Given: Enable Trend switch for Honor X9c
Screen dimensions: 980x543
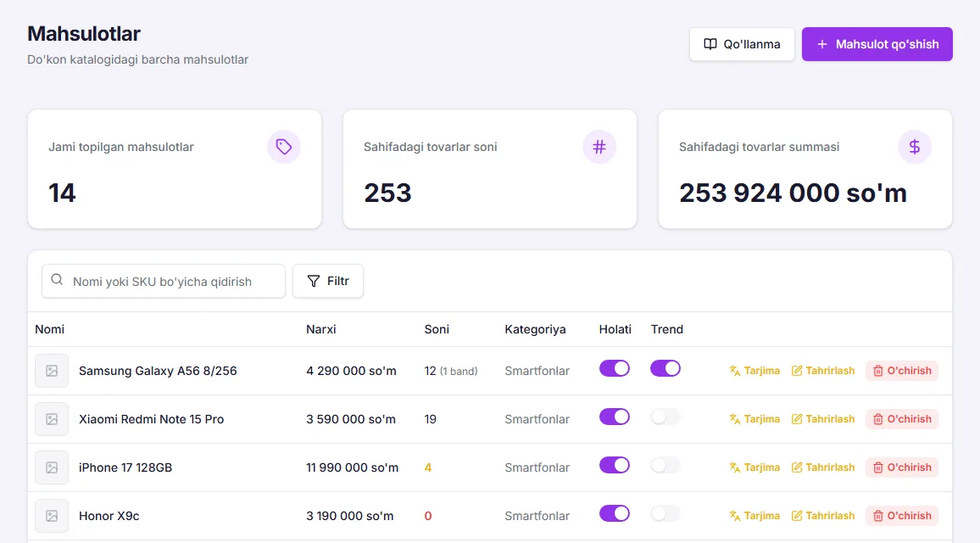Looking at the screenshot, I should pos(665,513).
